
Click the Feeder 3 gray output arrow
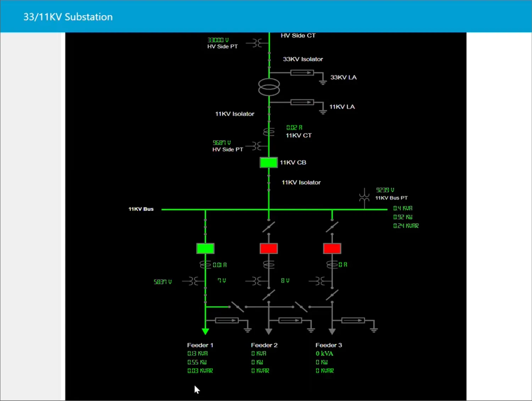[x=332, y=332]
